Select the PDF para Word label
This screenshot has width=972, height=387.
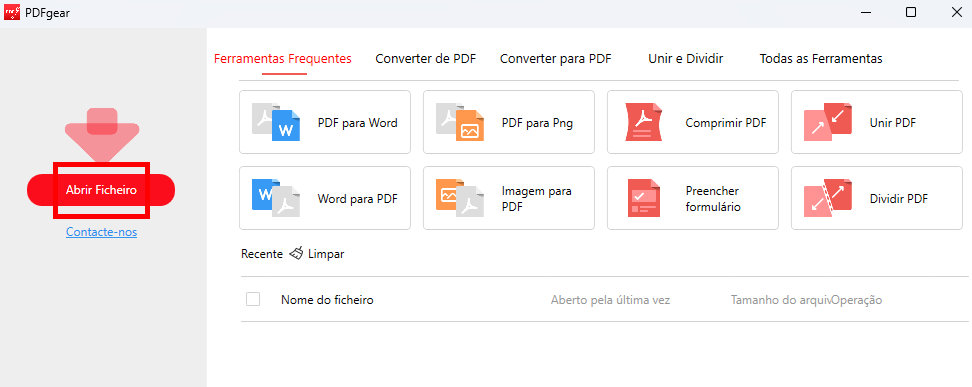coord(358,123)
